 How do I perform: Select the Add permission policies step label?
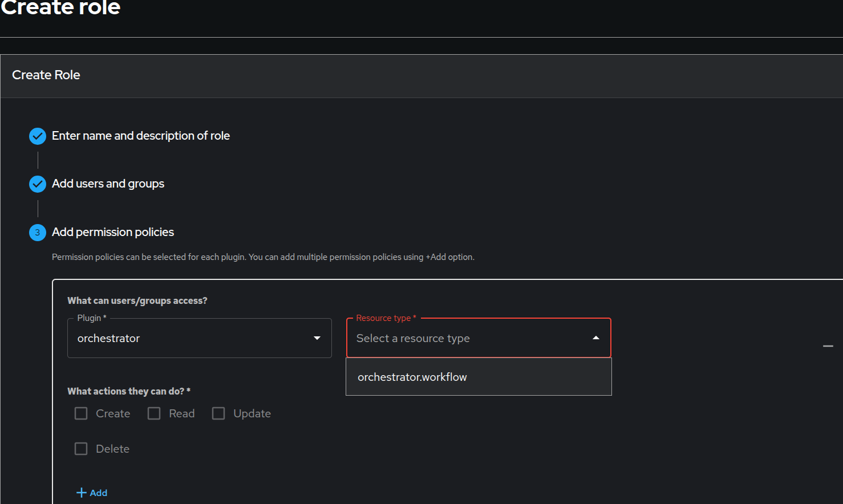113,232
